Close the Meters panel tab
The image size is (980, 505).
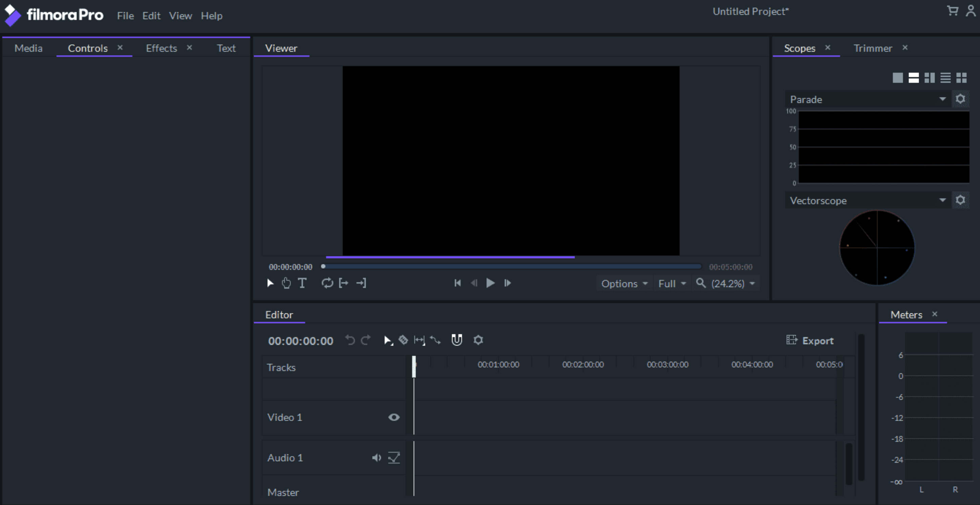tap(935, 314)
